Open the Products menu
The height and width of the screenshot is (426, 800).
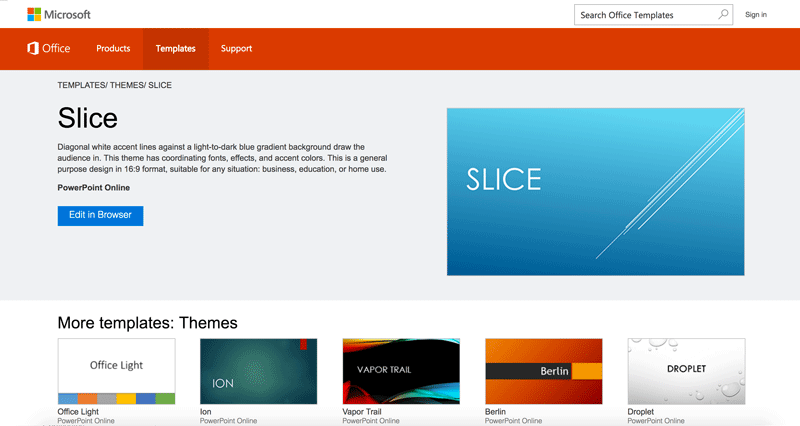(113, 48)
